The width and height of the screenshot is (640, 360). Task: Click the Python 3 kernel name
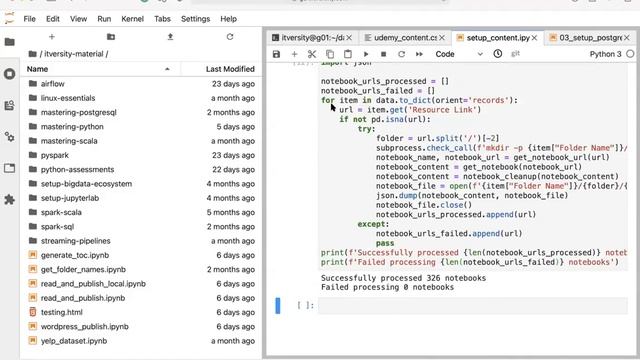pyautogui.click(x=605, y=54)
